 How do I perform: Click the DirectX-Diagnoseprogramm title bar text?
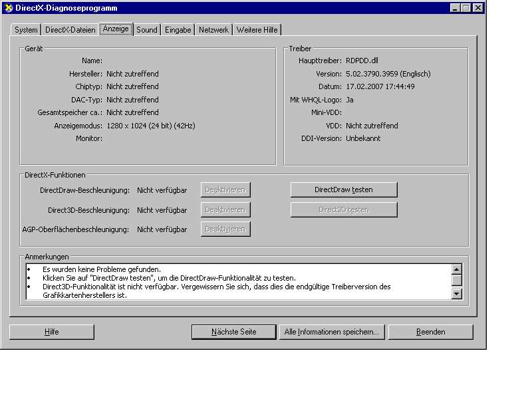[66, 8]
